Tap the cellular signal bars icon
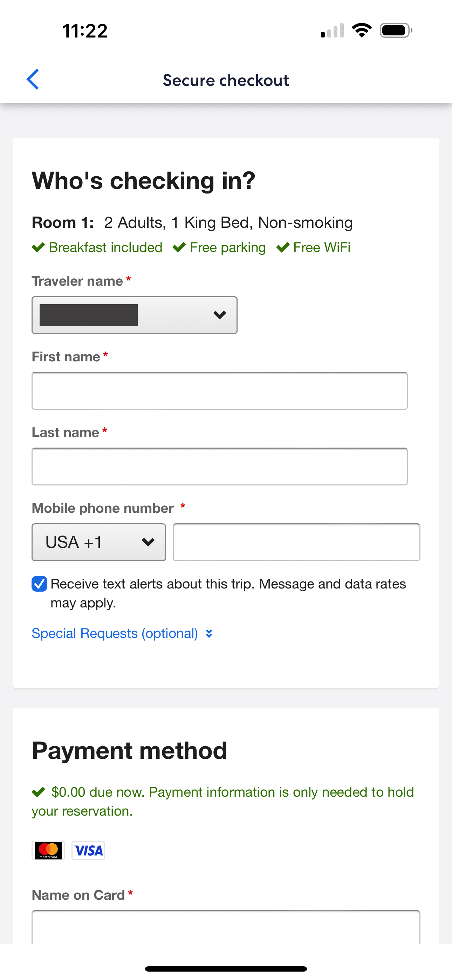The width and height of the screenshot is (452, 980). pos(332,31)
